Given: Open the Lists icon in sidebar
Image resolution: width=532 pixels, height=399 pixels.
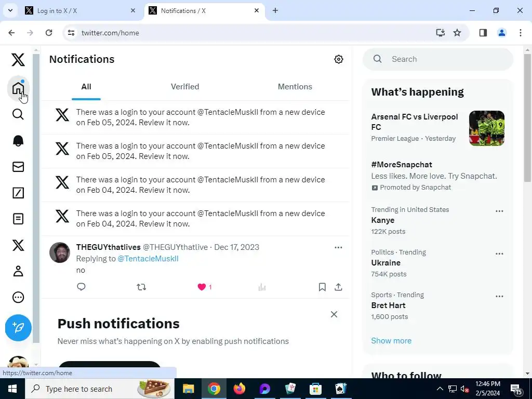Looking at the screenshot, I should pos(18,219).
